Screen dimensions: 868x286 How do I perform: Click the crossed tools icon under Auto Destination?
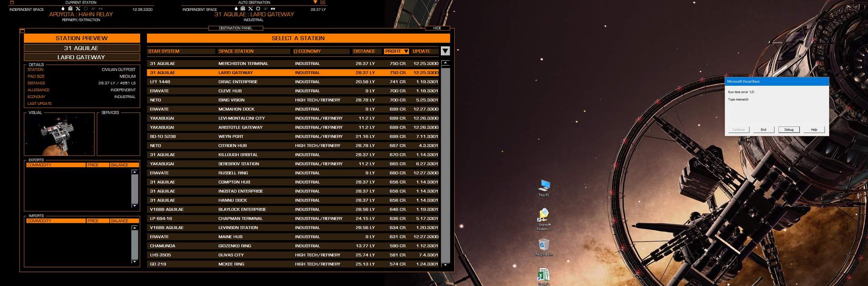(250, 9)
